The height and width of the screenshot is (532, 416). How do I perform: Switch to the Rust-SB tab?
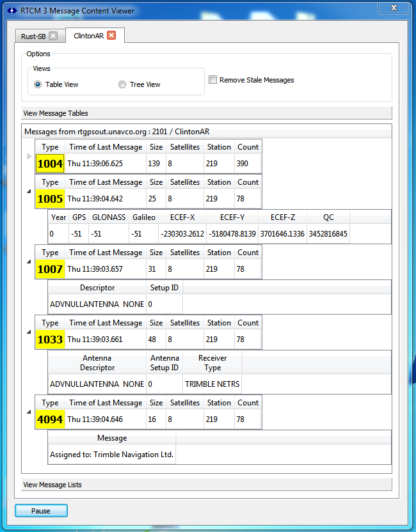[33, 36]
